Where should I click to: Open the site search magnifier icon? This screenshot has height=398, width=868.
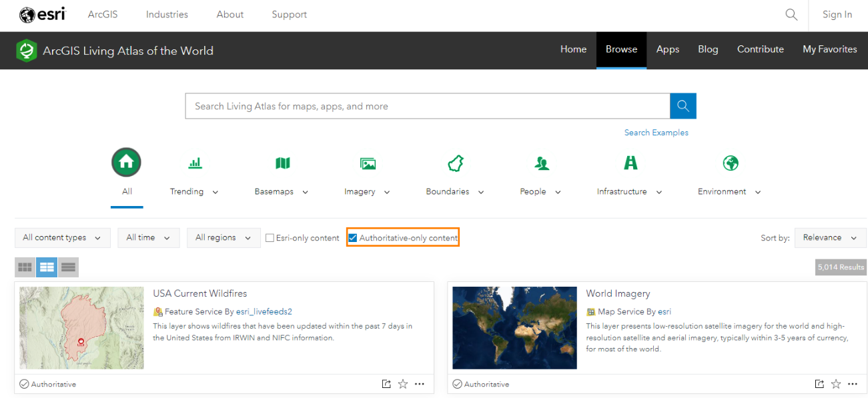(x=791, y=15)
